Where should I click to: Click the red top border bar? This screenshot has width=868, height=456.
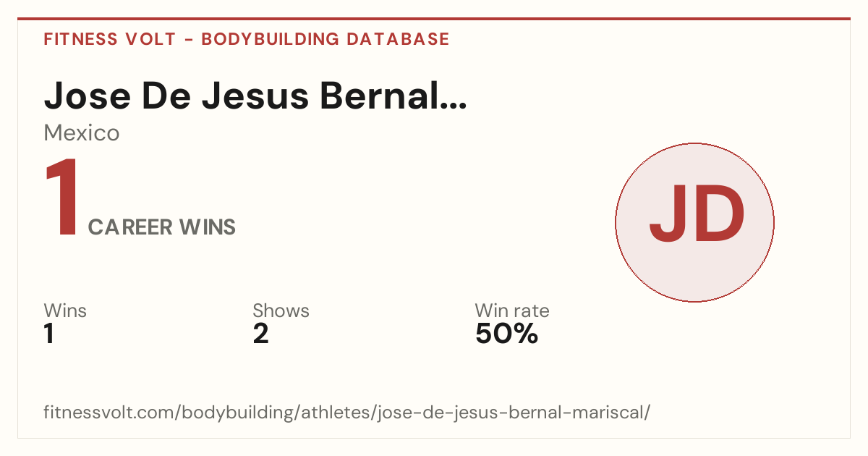tap(434, 19)
